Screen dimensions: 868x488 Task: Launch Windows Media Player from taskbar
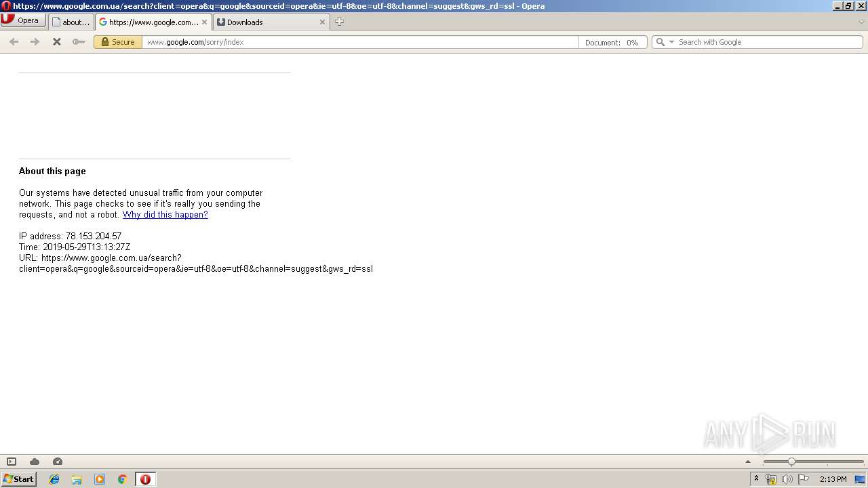coord(100,479)
